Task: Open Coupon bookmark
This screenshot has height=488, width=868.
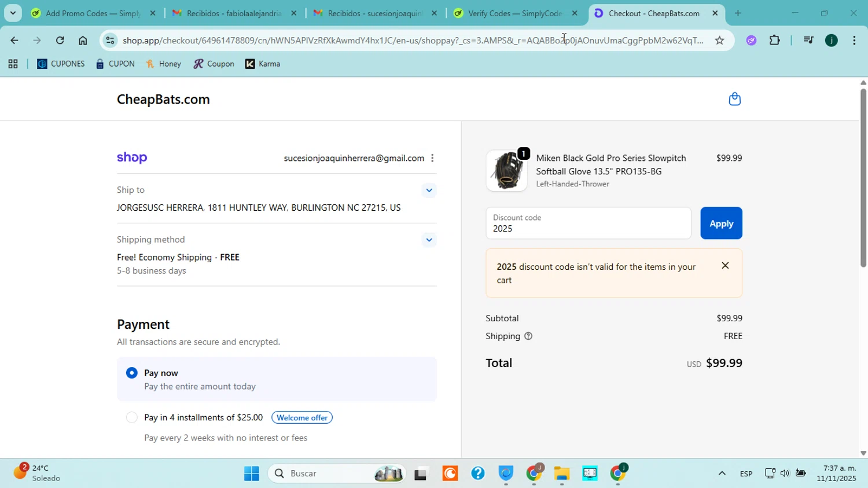Action: point(214,64)
